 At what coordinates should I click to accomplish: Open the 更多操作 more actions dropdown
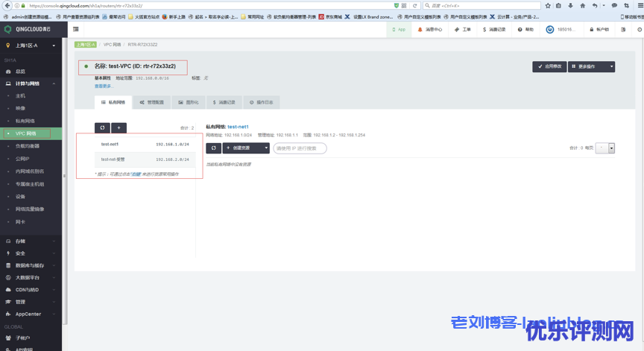coord(591,66)
